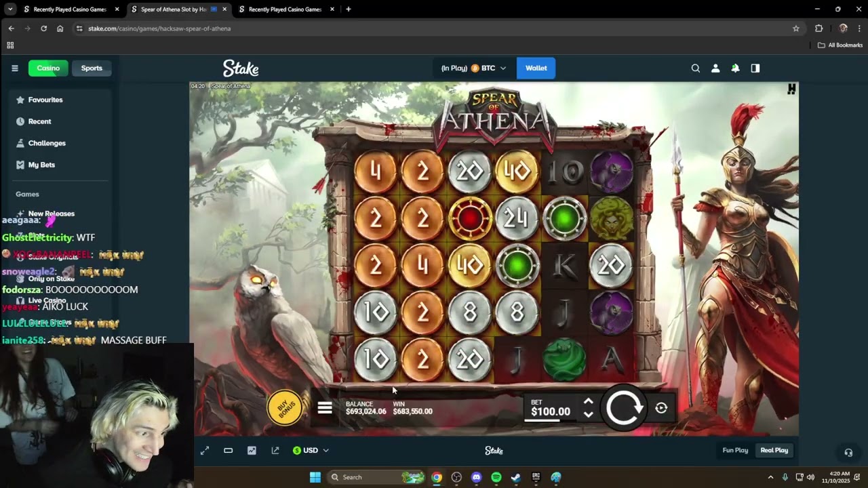Screen dimensions: 868x488
Task: Open the apps grid in bookmarks bar
Action: click(x=10, y=45)
